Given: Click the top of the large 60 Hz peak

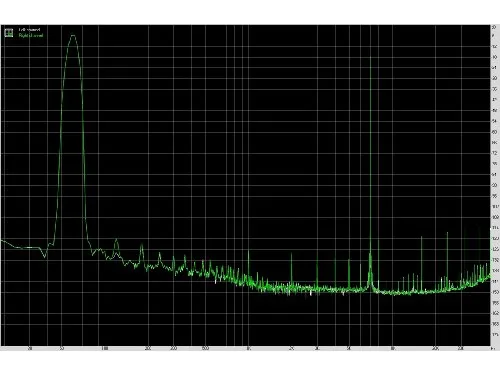Looking at the screenshot, I should [x=73, y=35].
